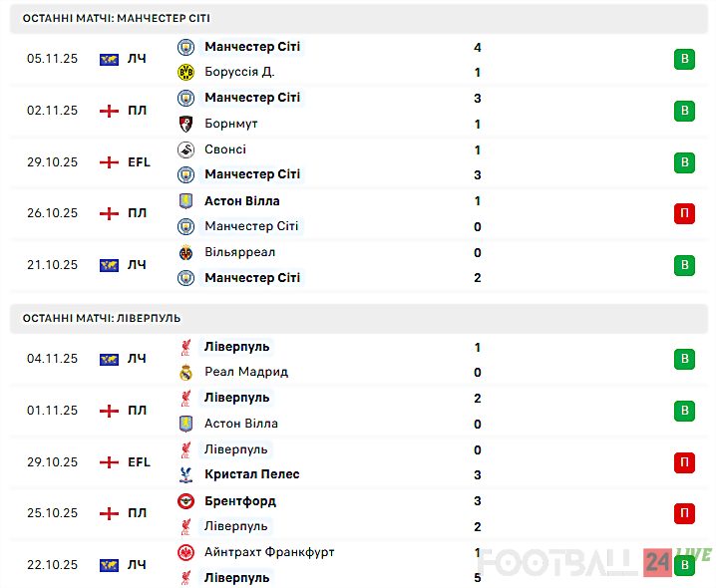This screenshot has height=588, width=716.
Task: Click the Real Madrid crest icon
Action: point(185,372)
